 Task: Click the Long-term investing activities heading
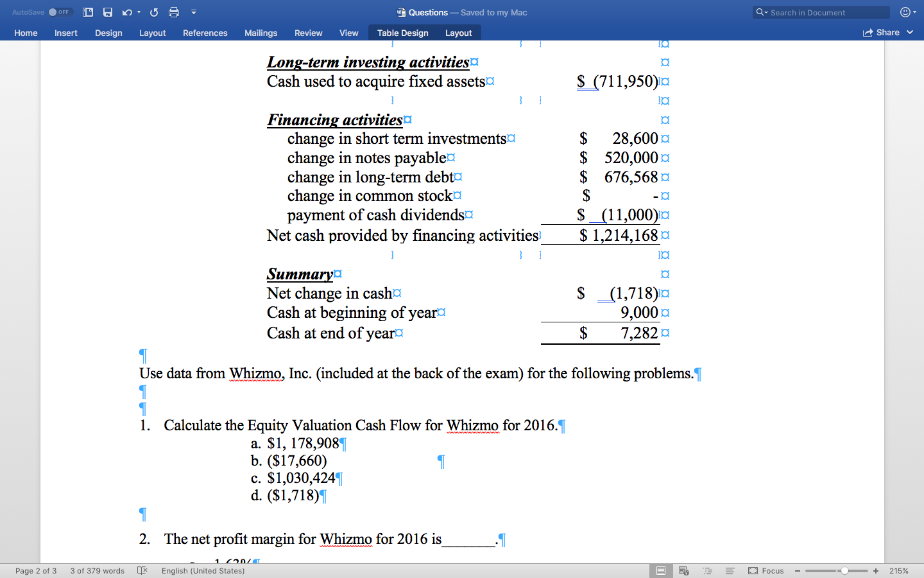coord(368,62)
